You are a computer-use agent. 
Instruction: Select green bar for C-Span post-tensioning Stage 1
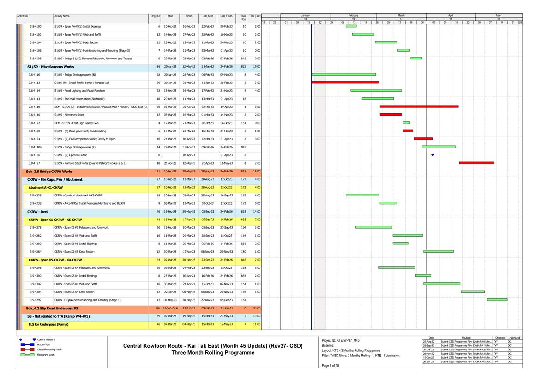(x=497, y=300)
